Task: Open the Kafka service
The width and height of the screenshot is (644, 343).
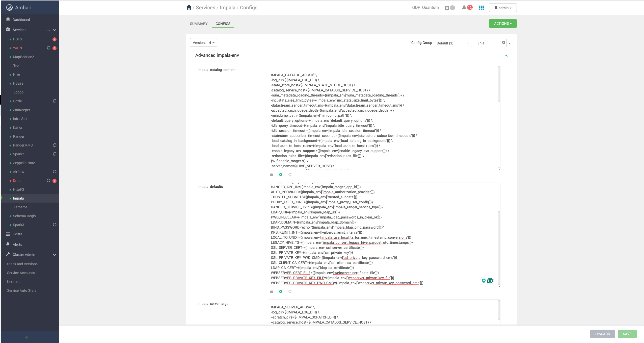Action: point(17,128)
